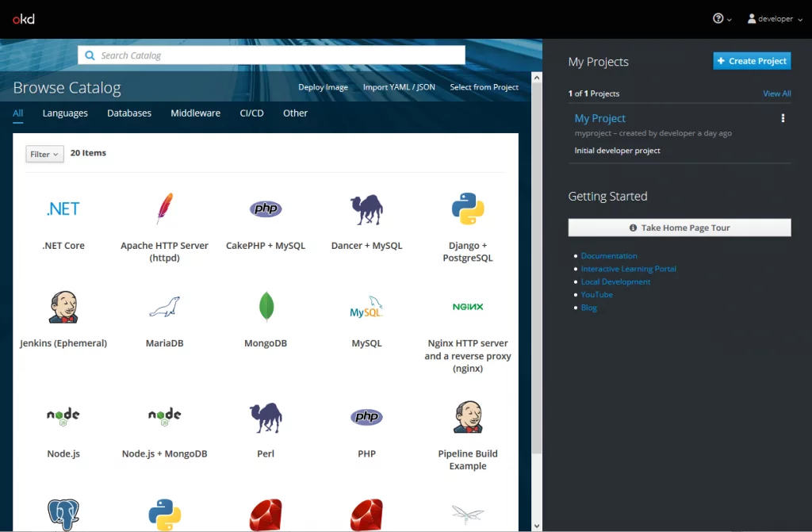Select the Apache HTTP Server feather icon
This screenshot has height=532, width=812.
(x=165, y=209)
